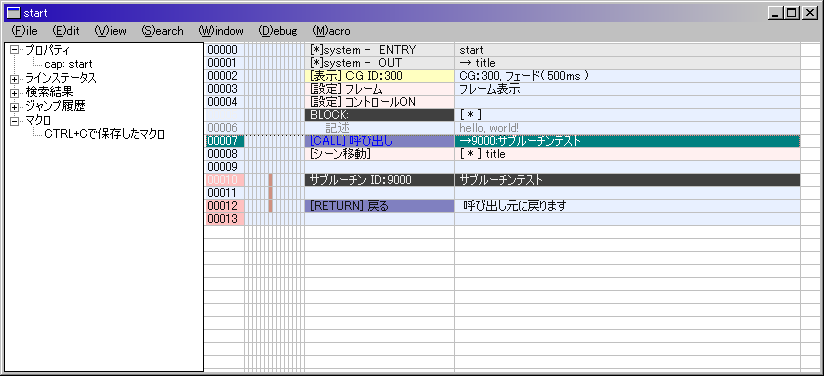Click line number 00004

tap(223, 102)
